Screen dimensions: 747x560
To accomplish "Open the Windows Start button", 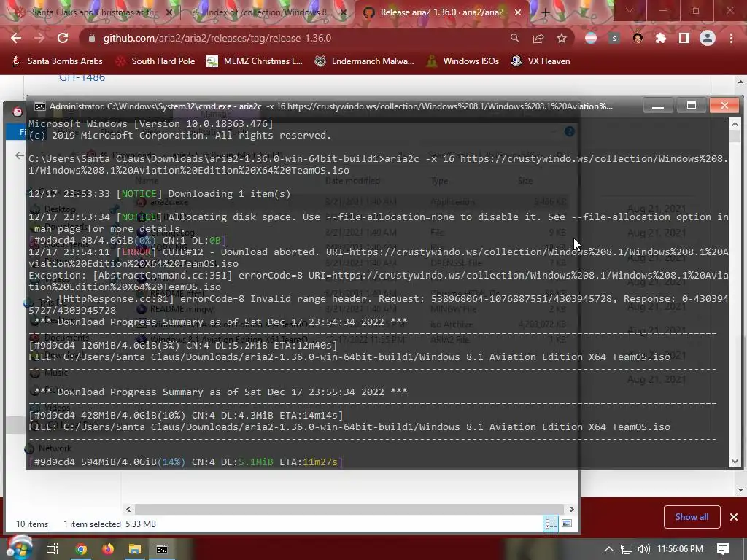I will tap(19, 548).
